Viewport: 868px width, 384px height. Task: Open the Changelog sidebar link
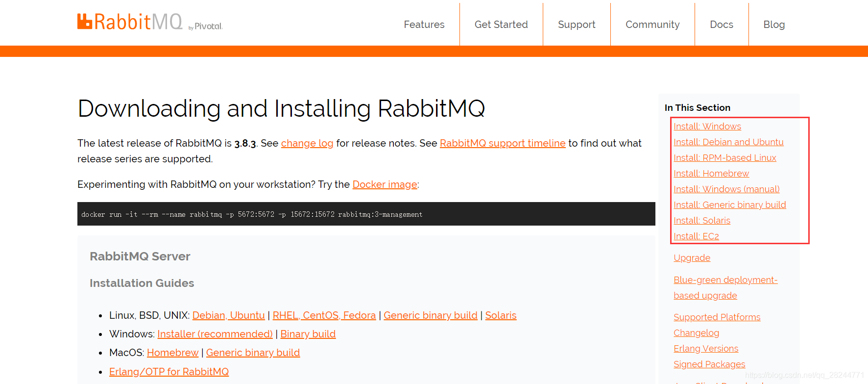[696, 333]
